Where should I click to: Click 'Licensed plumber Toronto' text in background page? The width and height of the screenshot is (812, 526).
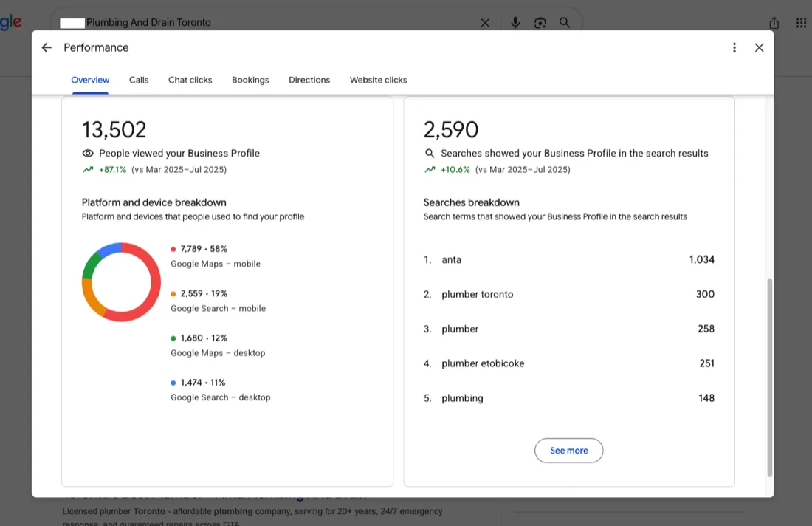pyautogui.click(x=114, y=511)
